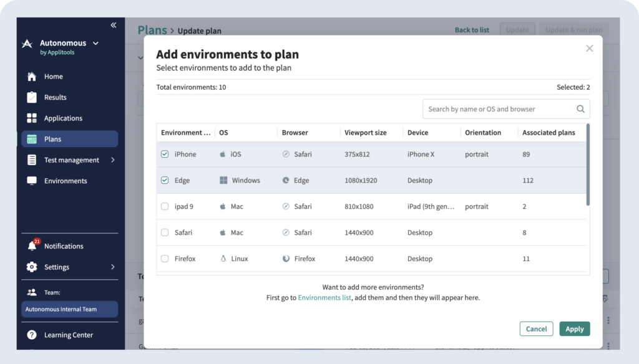This screenshot has width=639, height=364.
Task: Open the Autonomous app switcher dropdown
Action: 95,43
